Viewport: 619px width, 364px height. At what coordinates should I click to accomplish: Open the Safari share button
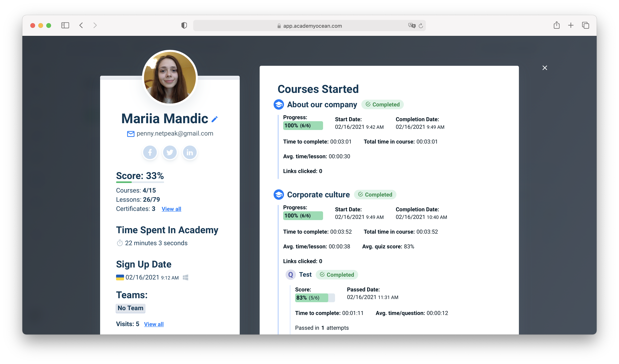tap(557, 25)
